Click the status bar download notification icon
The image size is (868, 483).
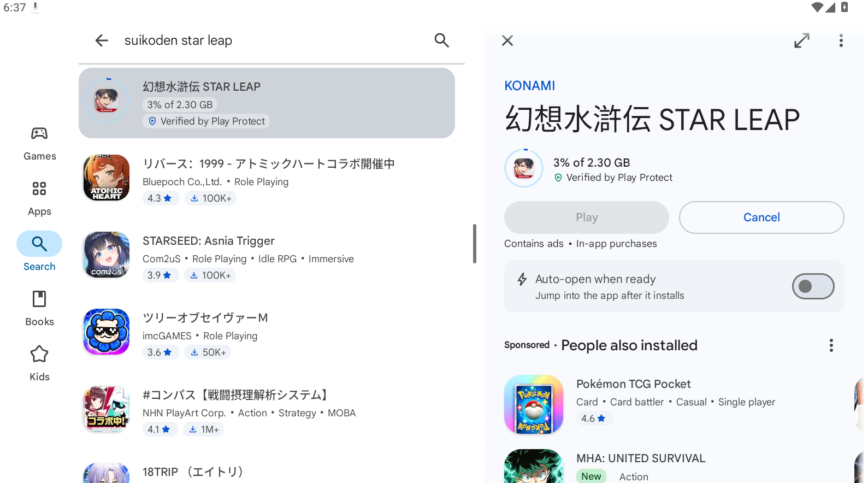pyautogui.click(x=36, y=8)
